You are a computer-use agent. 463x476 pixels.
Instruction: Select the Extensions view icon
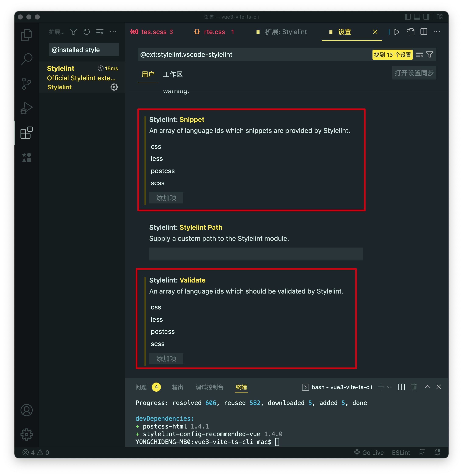[x=26, y=133]
